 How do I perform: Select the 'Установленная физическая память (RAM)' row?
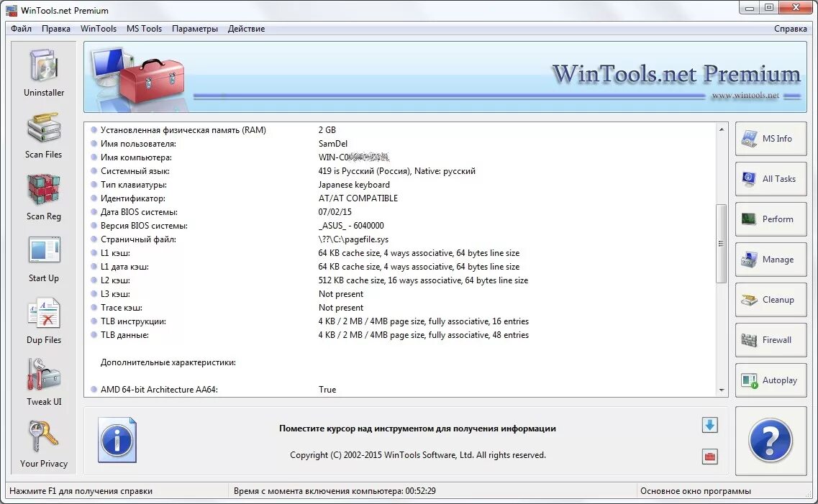401,130
